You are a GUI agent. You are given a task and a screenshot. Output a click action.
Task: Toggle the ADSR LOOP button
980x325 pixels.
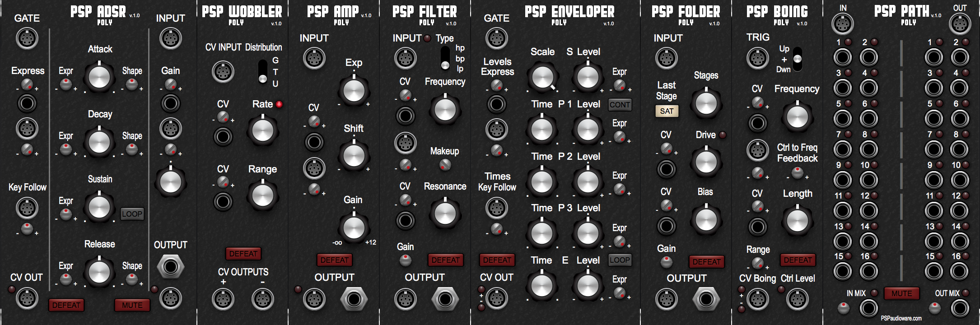[x=132, y=214]
